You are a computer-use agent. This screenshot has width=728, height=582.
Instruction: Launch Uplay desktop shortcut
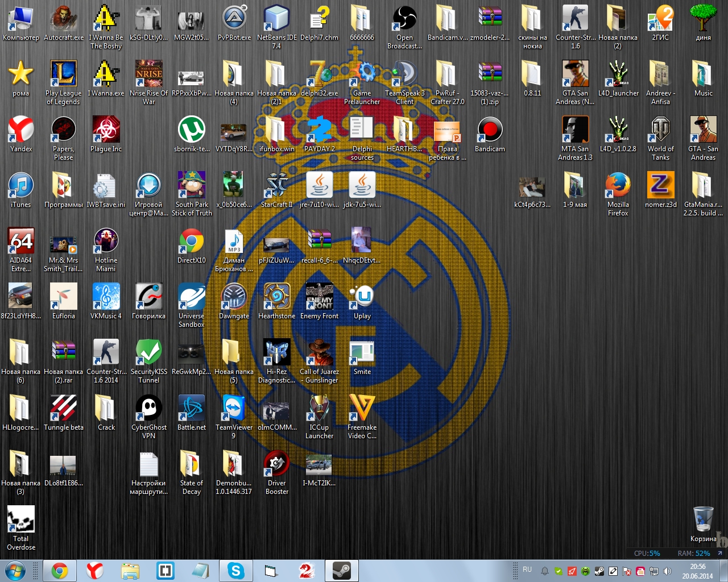click(362, 302)
